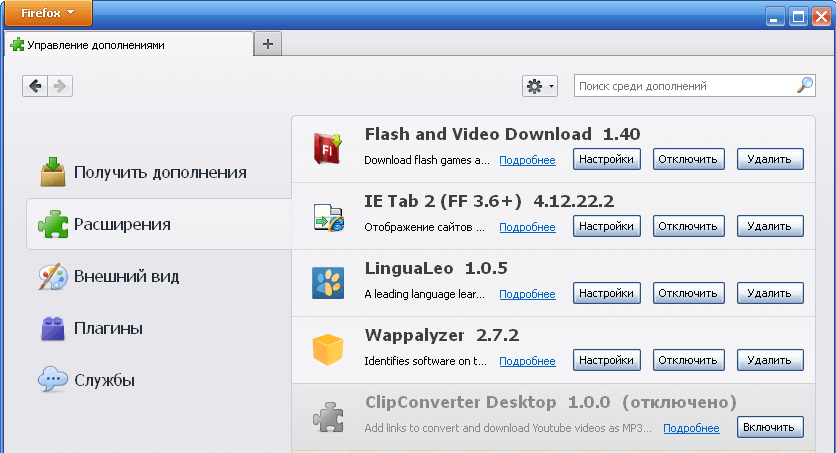The image size is (836, 453).
Task: Click the LinguaLeo paw icon
Action: (328, 283)
